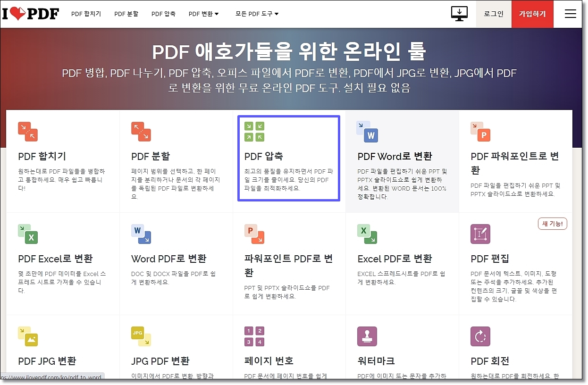588x385 pixels.
Task: Click the 새 기능! badge
Action: (553, 224)
